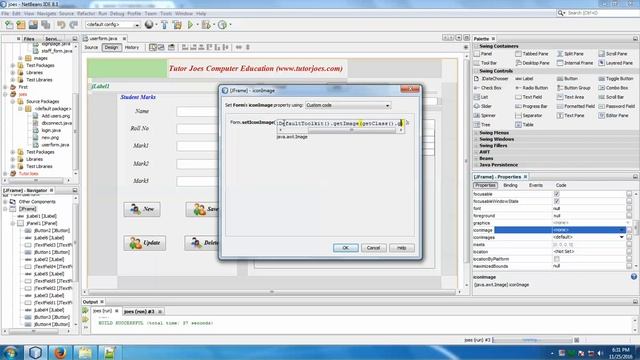
Task: Collapse the Swing Containers palette section
Action: click(476, 46)
